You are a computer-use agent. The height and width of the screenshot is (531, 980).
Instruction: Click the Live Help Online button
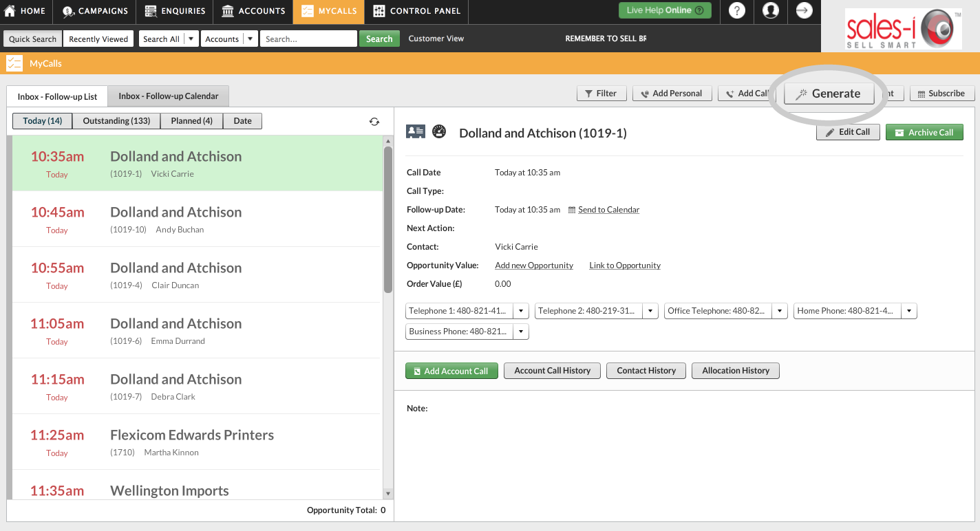tap(665, 10)
